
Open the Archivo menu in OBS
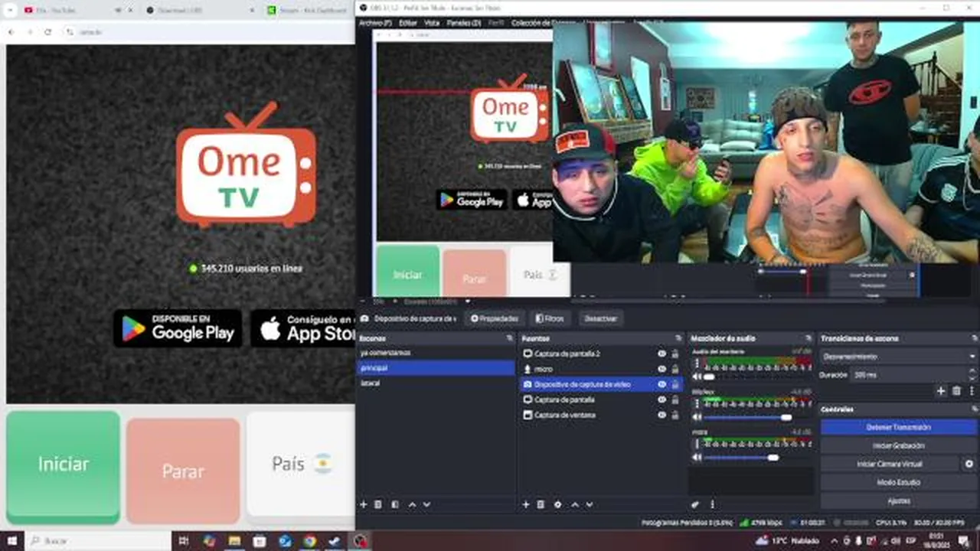(x=375, y=23)
